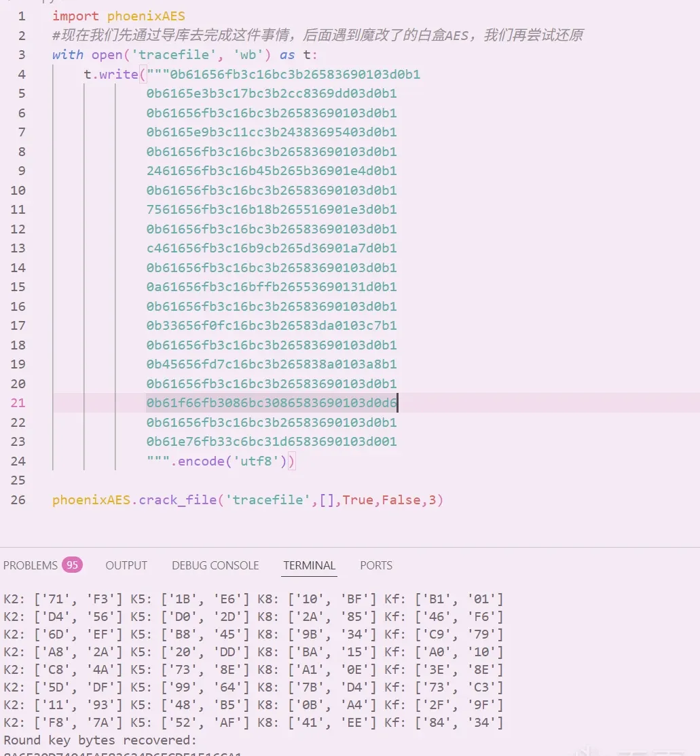Click the .encode('utf8') call
700x756 pixels.
tap(229, 461)
